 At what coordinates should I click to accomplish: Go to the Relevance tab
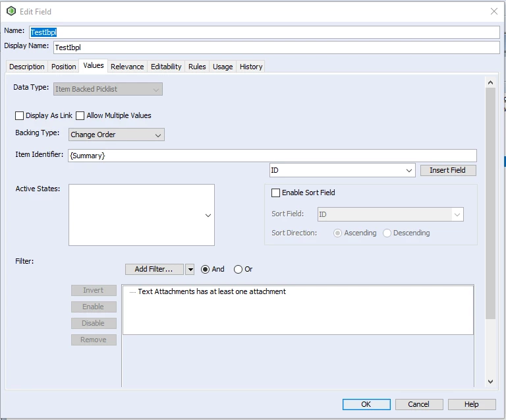127,67
